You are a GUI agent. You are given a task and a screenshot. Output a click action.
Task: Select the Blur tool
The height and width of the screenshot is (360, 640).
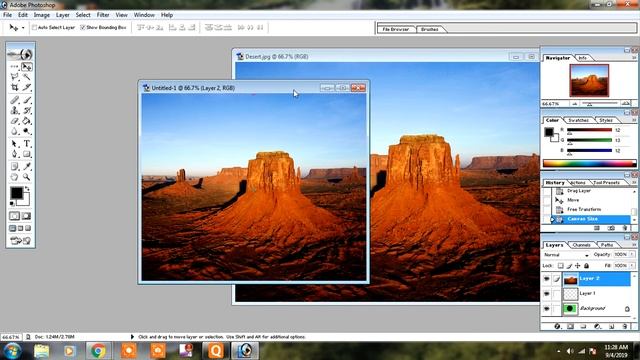(x=15, y=131)
